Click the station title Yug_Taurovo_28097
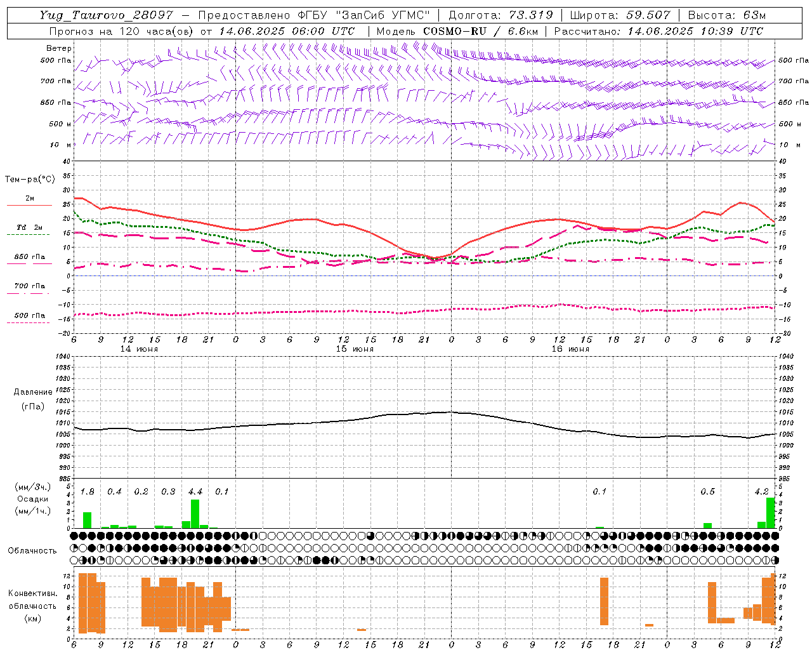Screen dimensions: 812x650 point(106,15)
